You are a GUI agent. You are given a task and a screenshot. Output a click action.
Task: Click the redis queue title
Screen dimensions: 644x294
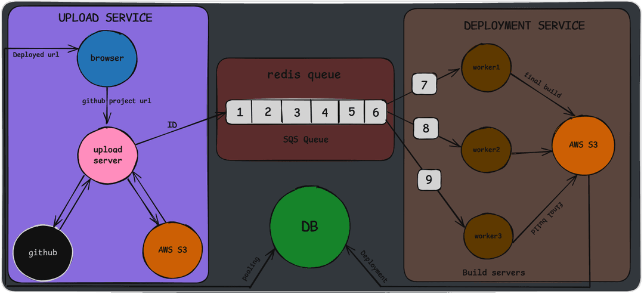coord(305,75)
